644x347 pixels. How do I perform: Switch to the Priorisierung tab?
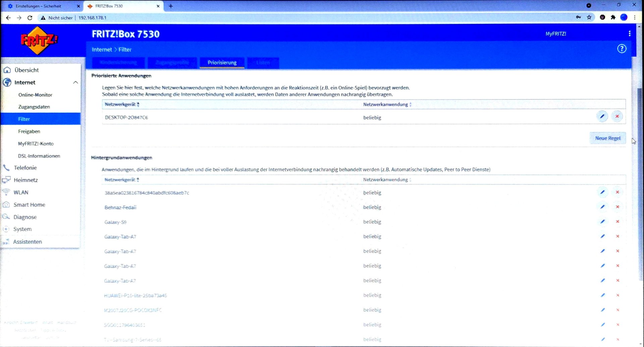[222, 63]
